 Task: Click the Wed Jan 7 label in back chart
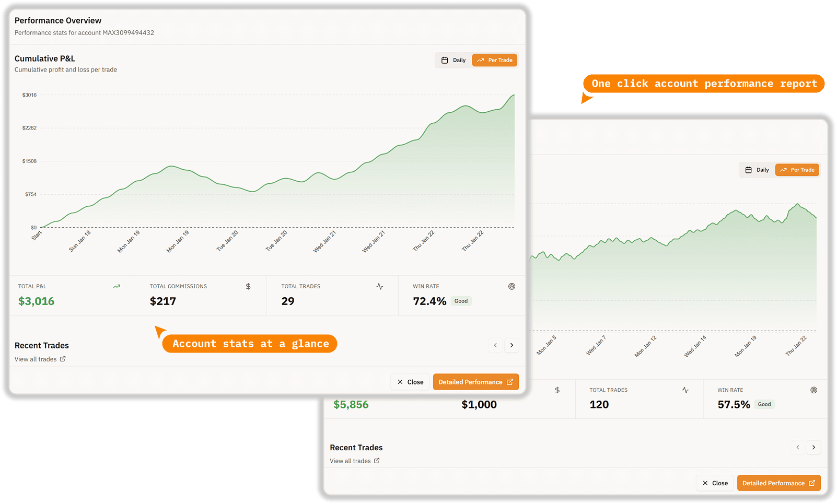[x=596, y=345]
